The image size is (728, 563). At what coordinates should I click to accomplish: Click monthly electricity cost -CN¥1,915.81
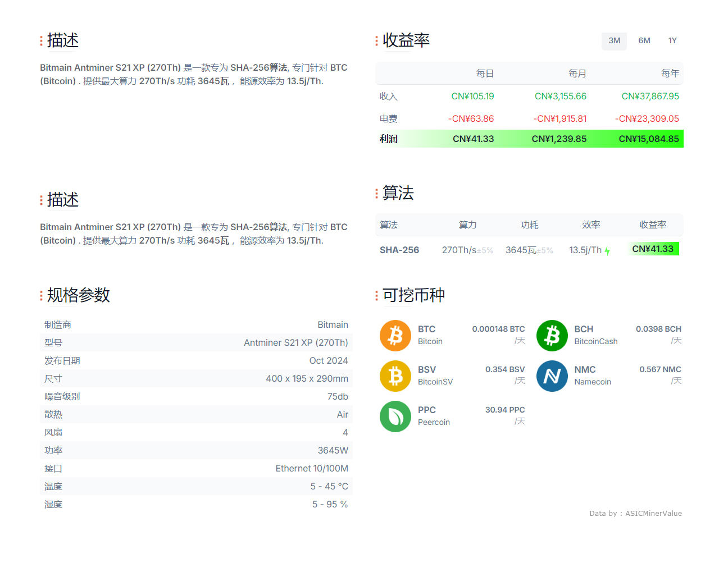click(559, 119)
